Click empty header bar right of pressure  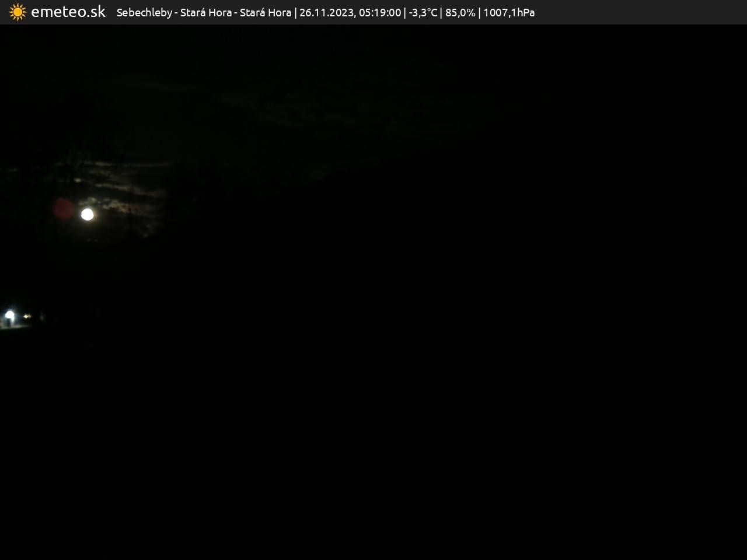click(642, 12)
